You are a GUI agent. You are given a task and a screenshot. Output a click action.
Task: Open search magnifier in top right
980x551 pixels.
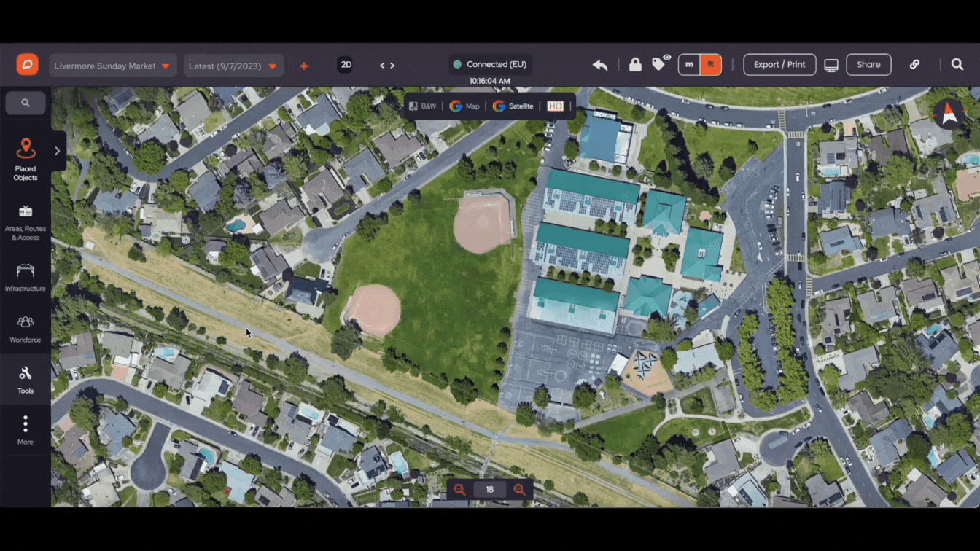(x=957, y=64)
